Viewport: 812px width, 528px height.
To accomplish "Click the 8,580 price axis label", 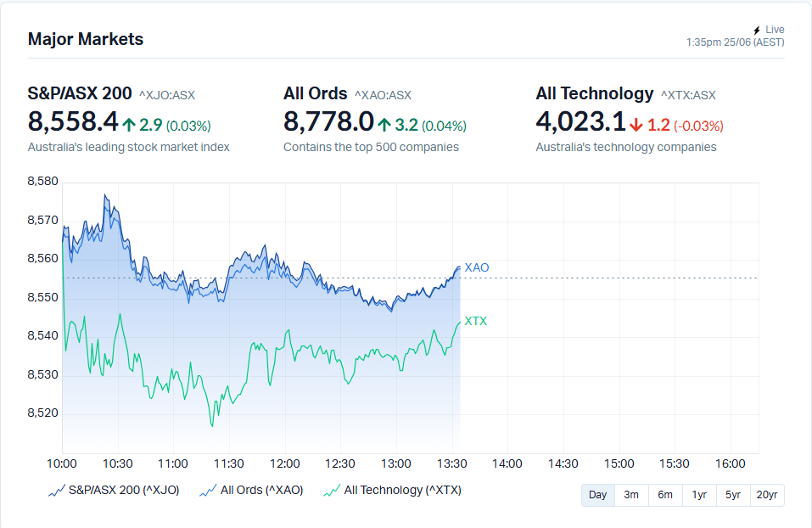I will pyautogui.click(x=43, y=182).
